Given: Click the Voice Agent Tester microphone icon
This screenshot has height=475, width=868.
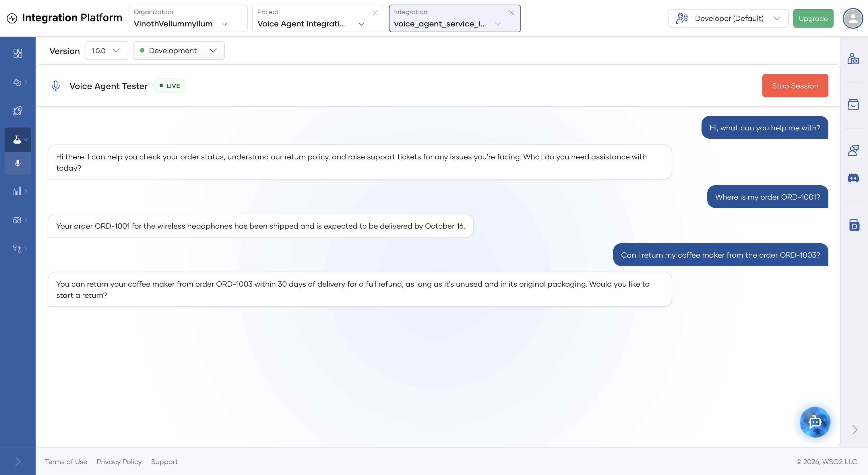Looking at the screenshot, I should 56,86.
